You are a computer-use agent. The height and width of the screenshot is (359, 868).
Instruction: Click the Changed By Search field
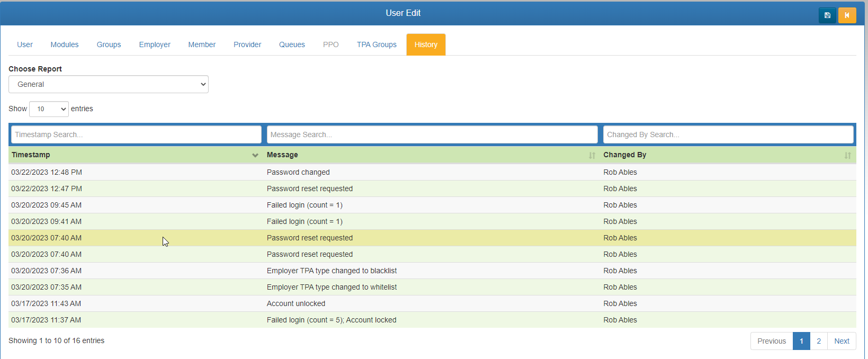pos(728,134)
